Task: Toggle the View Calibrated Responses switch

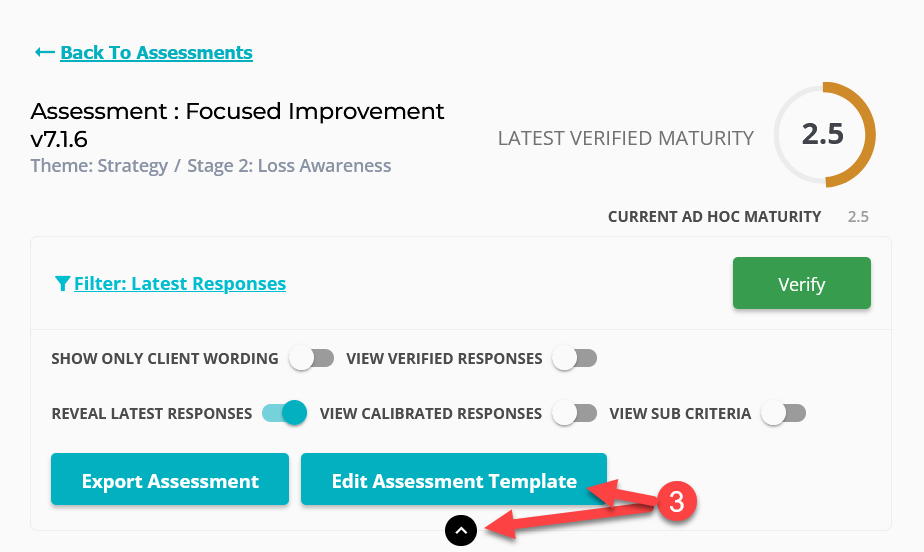Action: pos(575,413)
